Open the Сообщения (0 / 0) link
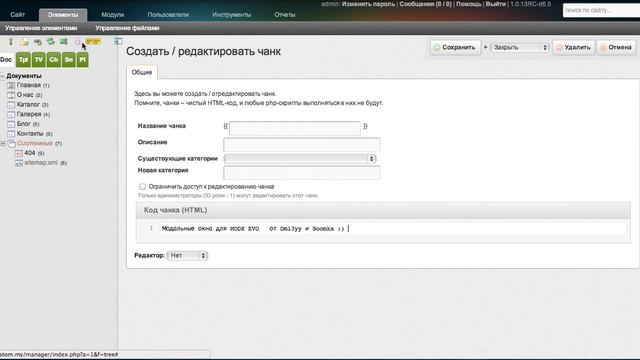 [x=426, y=4]
